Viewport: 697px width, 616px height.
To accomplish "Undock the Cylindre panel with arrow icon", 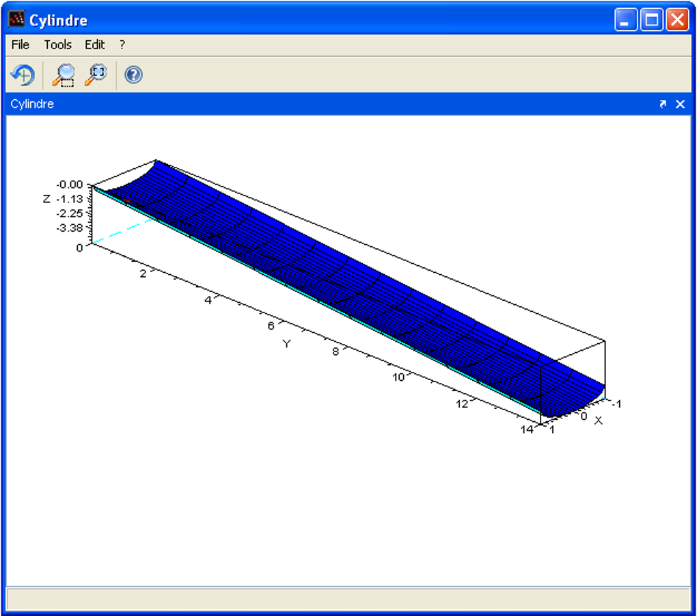I will (663, 104).
